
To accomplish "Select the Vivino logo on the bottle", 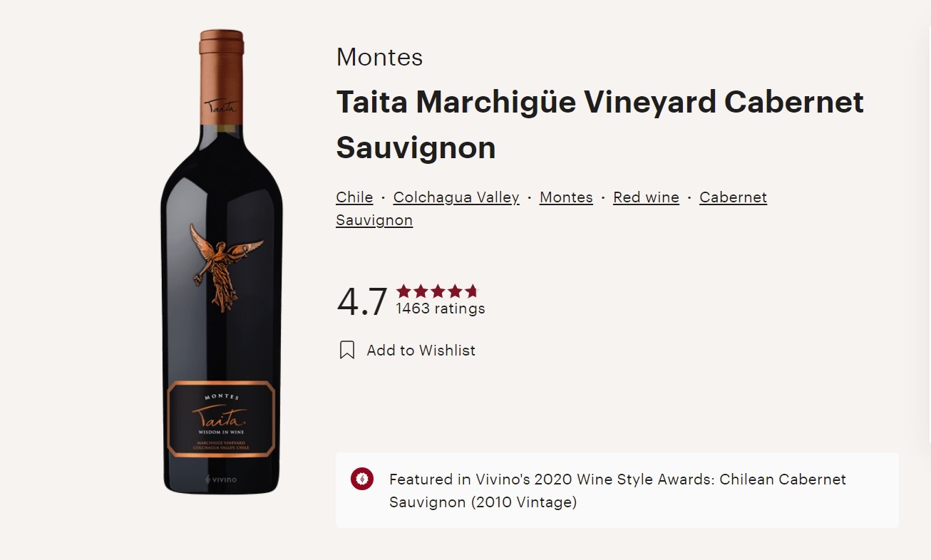I will coord(221,479).
